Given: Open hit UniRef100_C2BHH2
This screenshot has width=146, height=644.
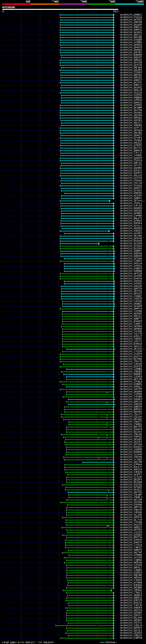Looking at the screenshot, I should pyautogui.click(x=131, y=570).
